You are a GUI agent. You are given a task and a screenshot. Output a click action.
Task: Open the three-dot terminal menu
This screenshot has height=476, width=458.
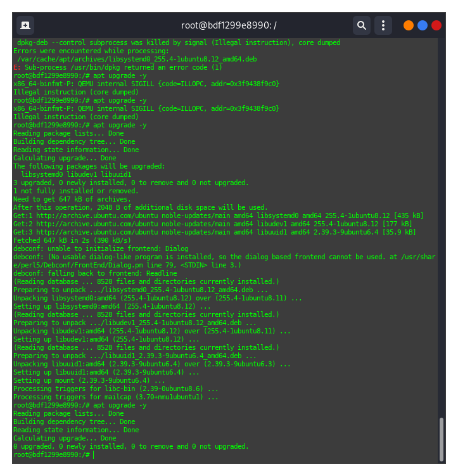383,25
